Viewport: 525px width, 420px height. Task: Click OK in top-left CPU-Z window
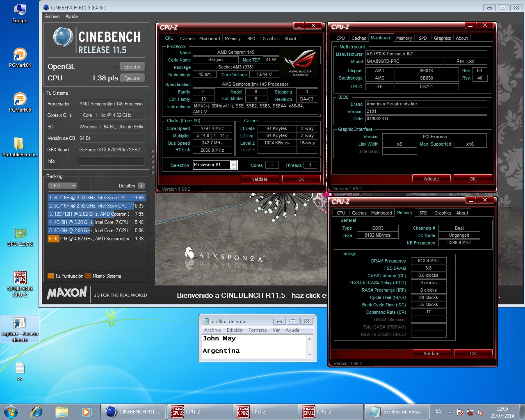(301, 179)
